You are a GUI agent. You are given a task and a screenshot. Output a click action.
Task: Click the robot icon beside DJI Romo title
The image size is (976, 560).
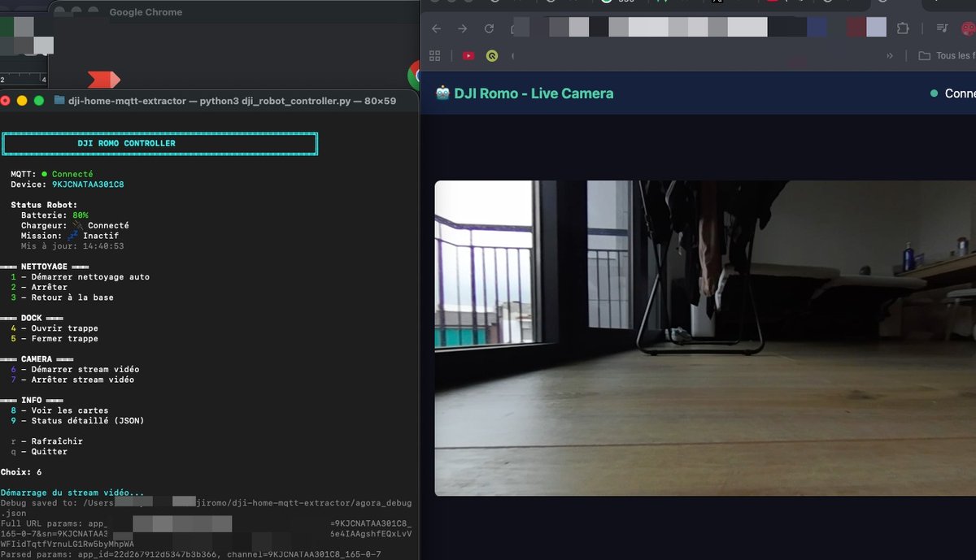442,93
